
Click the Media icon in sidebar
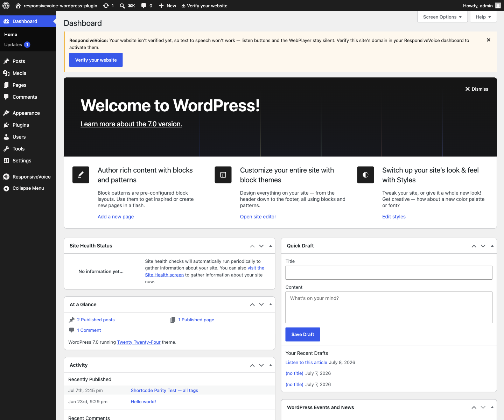tap(6, 73)
